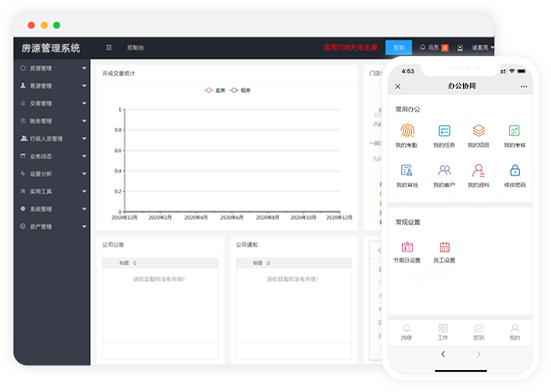Select 控制台 tab in top bar
Image resolution: width=551 pixels, height=392 pixels.
135,47
